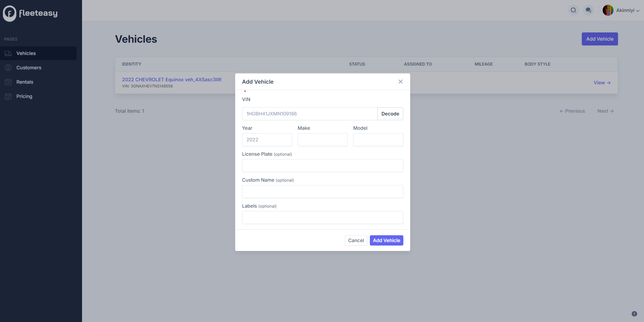Close the Add Vehicle dialog with X
The height and width of the screenshot is (322, 644).
[401, 82]
